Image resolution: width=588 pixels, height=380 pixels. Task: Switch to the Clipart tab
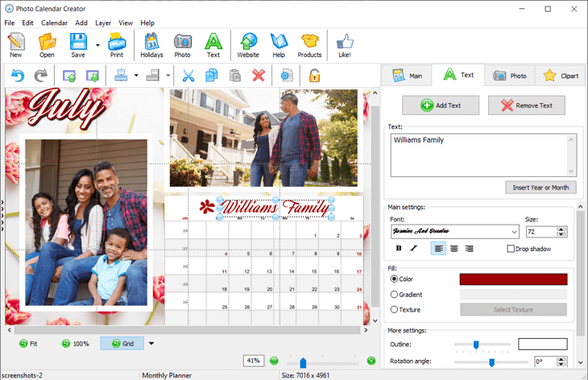pos(560,76)
